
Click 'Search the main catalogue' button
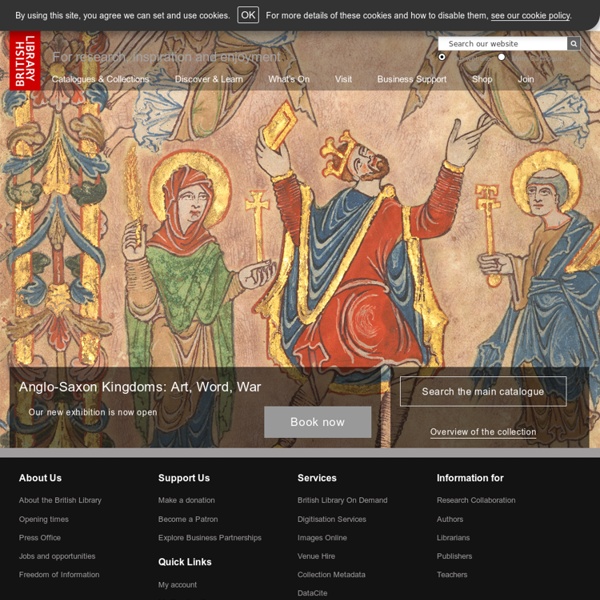(483, 391)
